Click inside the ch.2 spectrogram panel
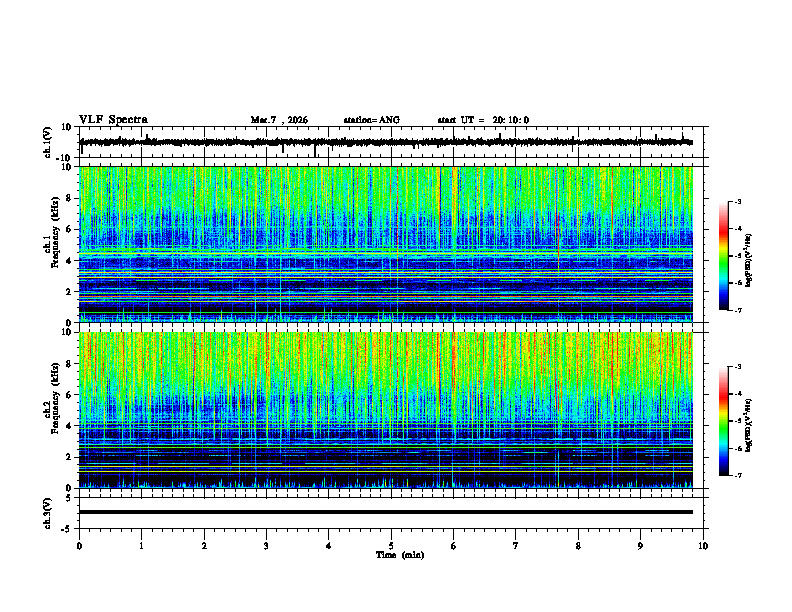 (386, 410)
